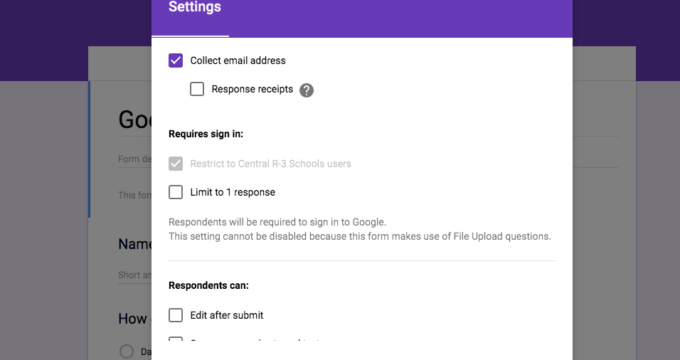Enable the Edit after submit checkbox

tap(176, 315)
